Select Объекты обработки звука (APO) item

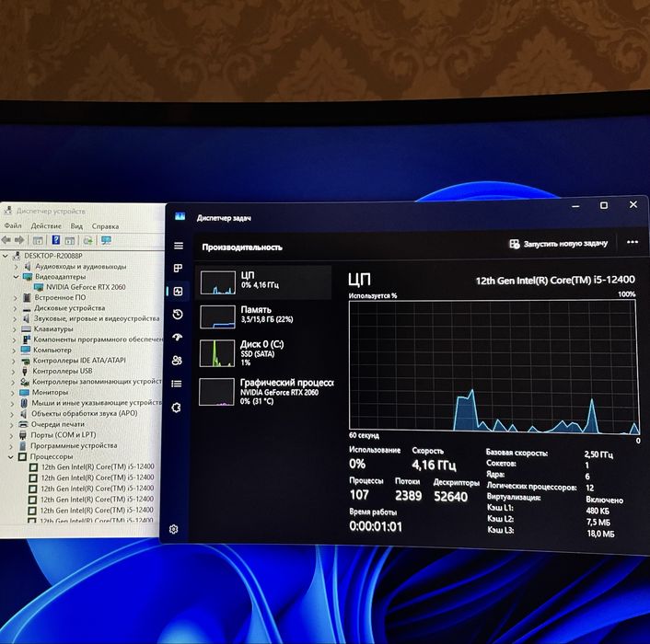(x=84, y=413)
